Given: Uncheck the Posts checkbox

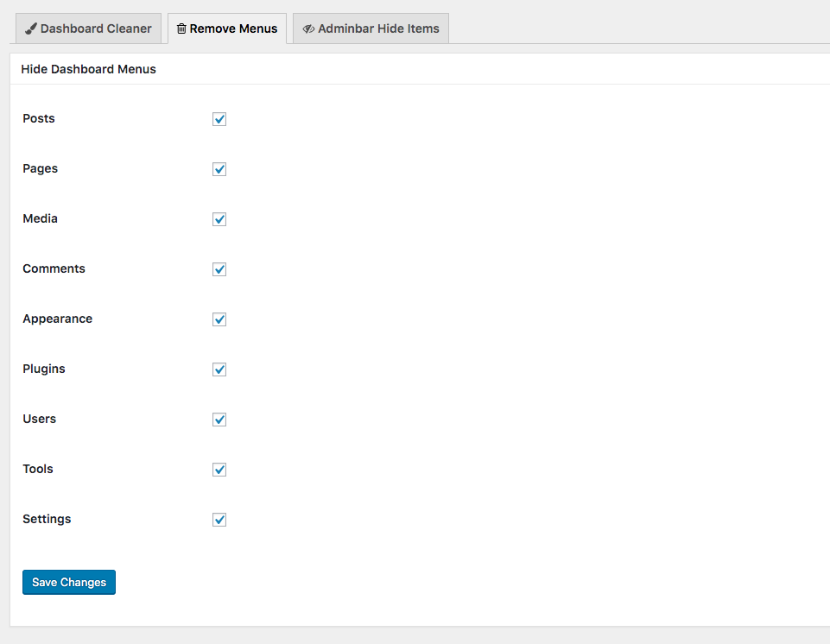Looking at the screenshot, I should [219, 119].
